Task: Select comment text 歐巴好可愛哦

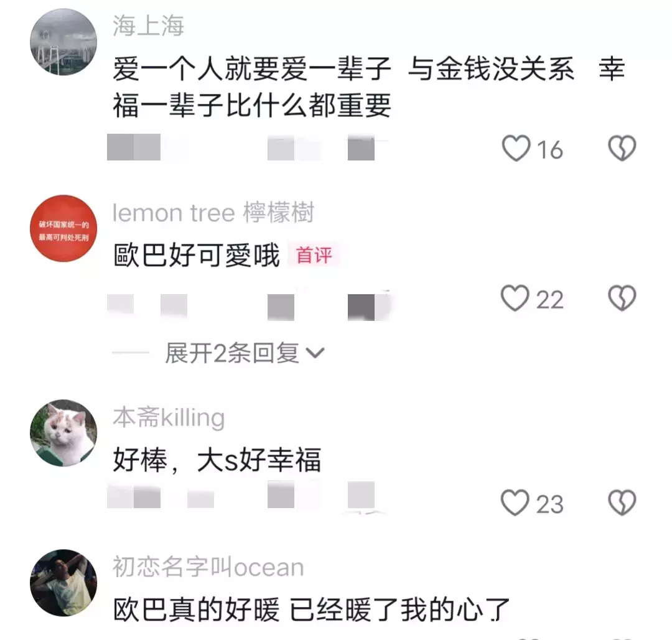Action: (x=196, y=255)
